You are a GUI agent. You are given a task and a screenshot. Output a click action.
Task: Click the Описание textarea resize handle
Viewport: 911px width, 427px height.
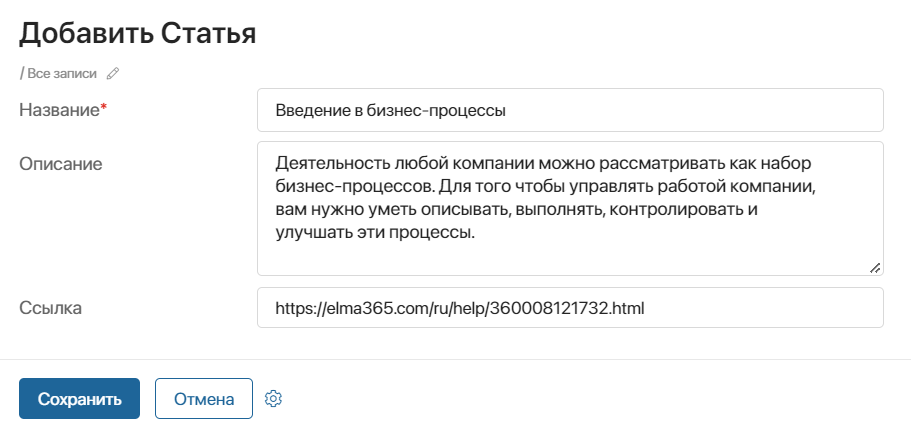tap(875, 268)
